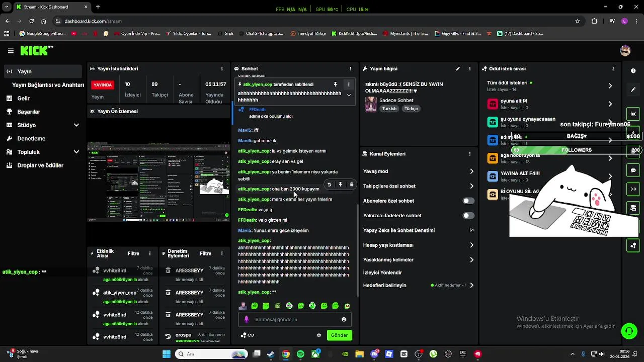Open Droplar ve ödüller in sidebar
The width and height of the screenshot is (644, 362).
pos(43,165)
